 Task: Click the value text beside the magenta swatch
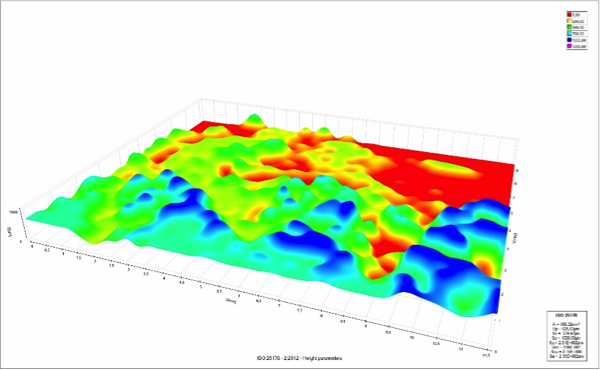point(579,46)
